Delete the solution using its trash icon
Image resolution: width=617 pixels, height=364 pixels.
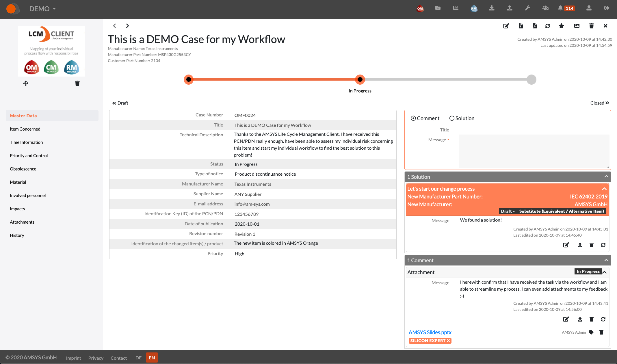click(591, 245)
